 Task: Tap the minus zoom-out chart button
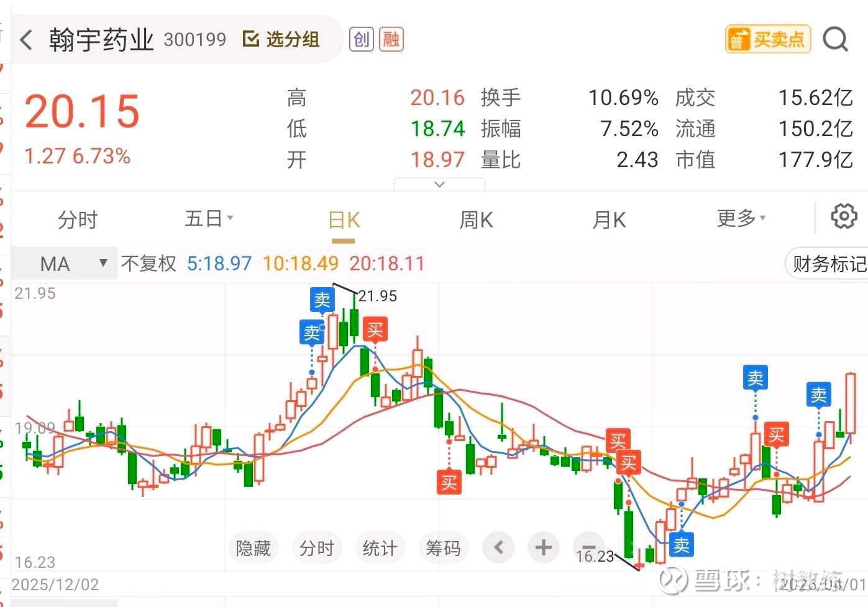[588, 547]
